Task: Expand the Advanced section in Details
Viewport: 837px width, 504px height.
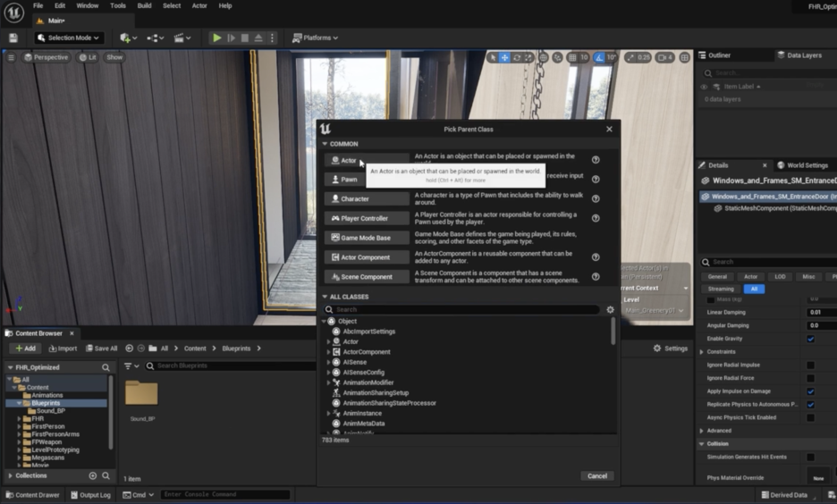Action: (x=702, y=431)
